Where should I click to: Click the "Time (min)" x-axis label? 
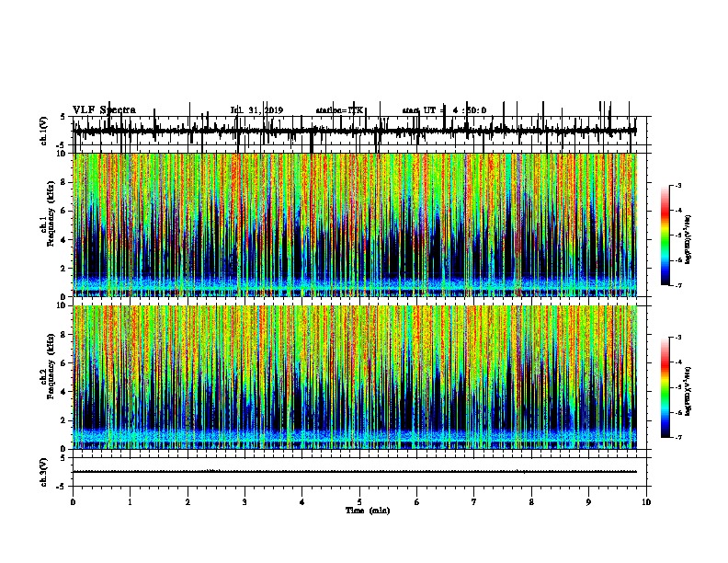coord(368,511)
